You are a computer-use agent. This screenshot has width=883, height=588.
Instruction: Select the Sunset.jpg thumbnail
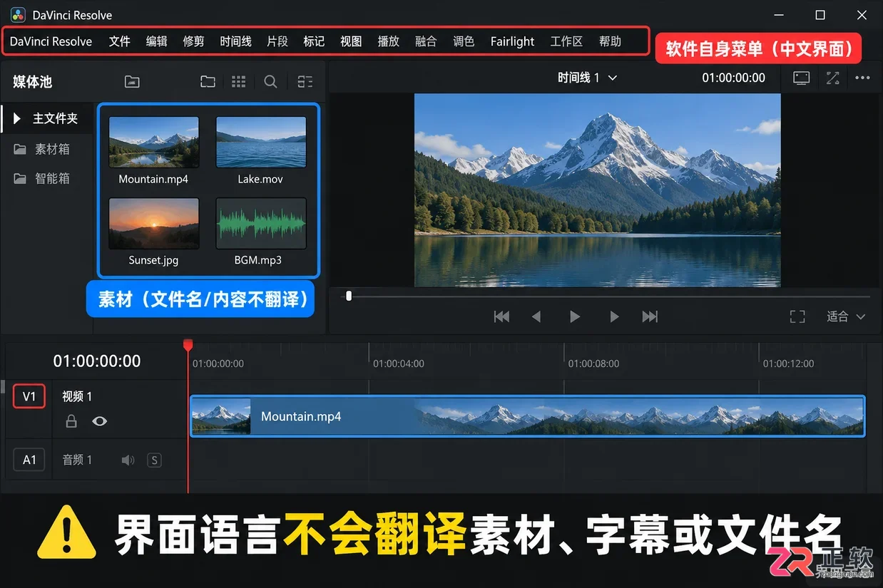point(153,223)
